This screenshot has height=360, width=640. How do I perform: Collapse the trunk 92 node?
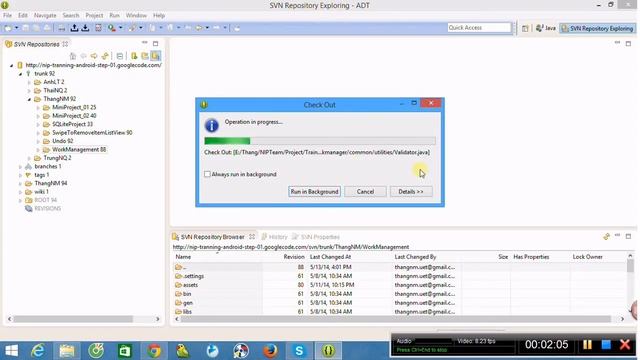pos(20,74)
